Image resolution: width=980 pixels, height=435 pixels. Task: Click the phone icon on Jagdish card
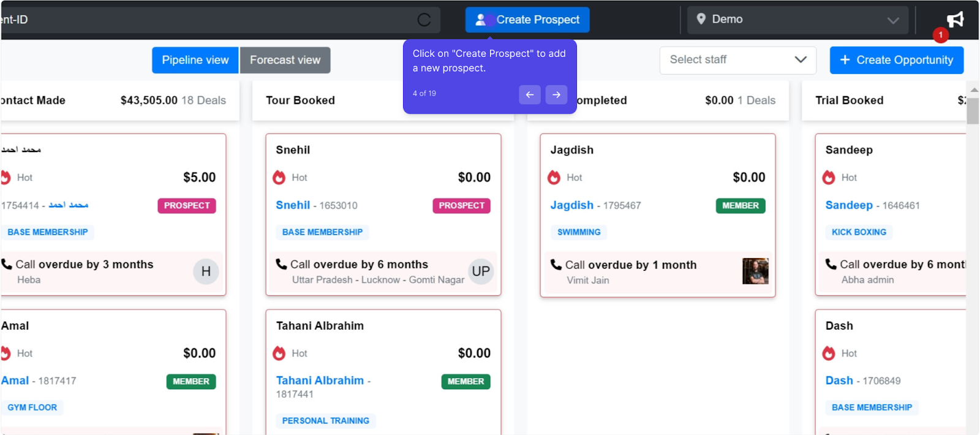[556, 265]
